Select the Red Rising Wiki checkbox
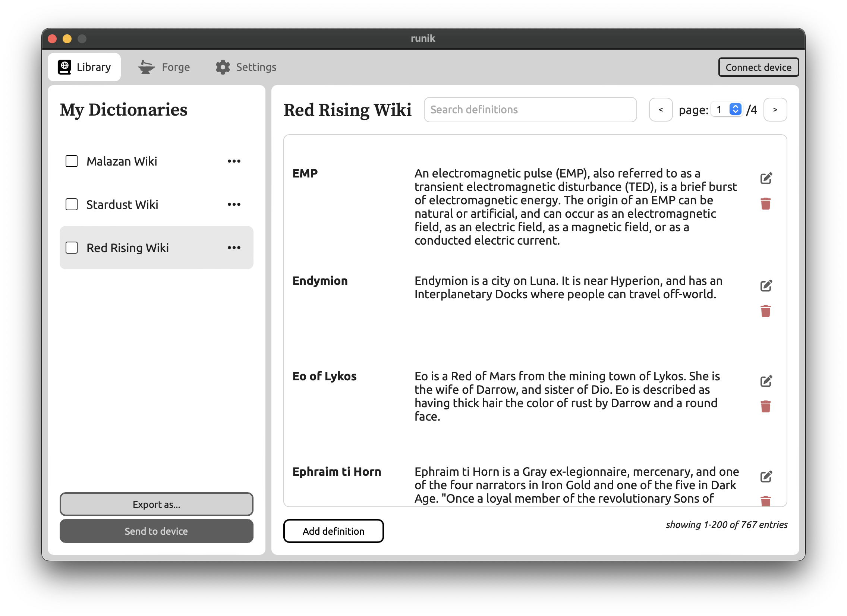 pyautogui.click(x=71, y=248)
